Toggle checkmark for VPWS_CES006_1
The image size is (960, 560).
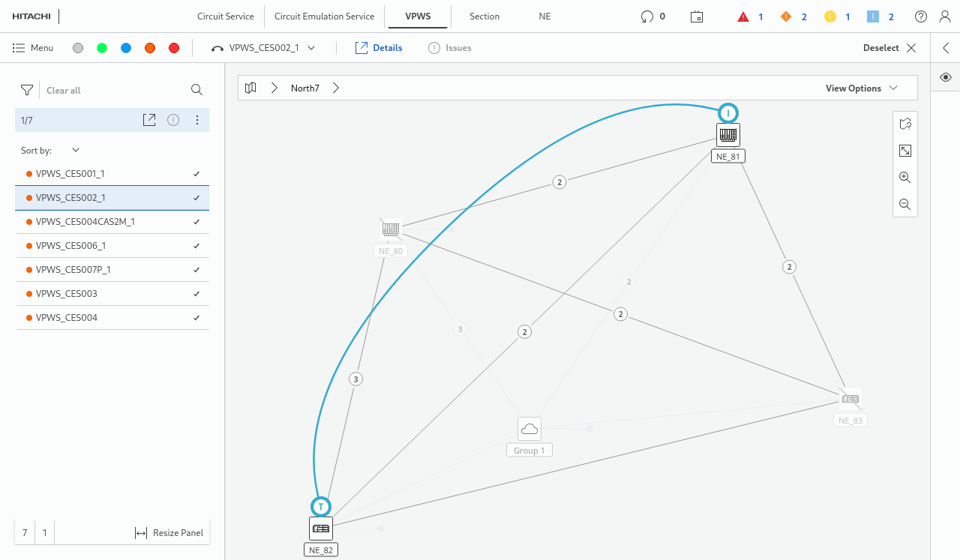pyautogui.click(x=196, y=246)
